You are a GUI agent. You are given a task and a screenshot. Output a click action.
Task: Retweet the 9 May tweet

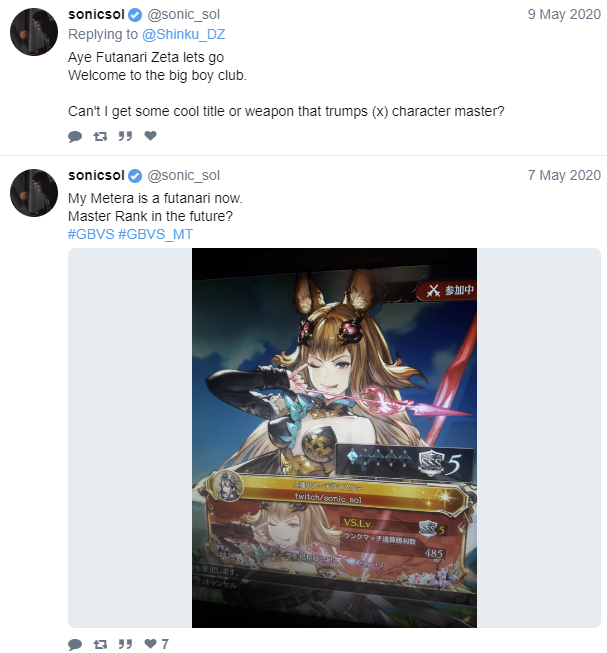click(100, 136)
